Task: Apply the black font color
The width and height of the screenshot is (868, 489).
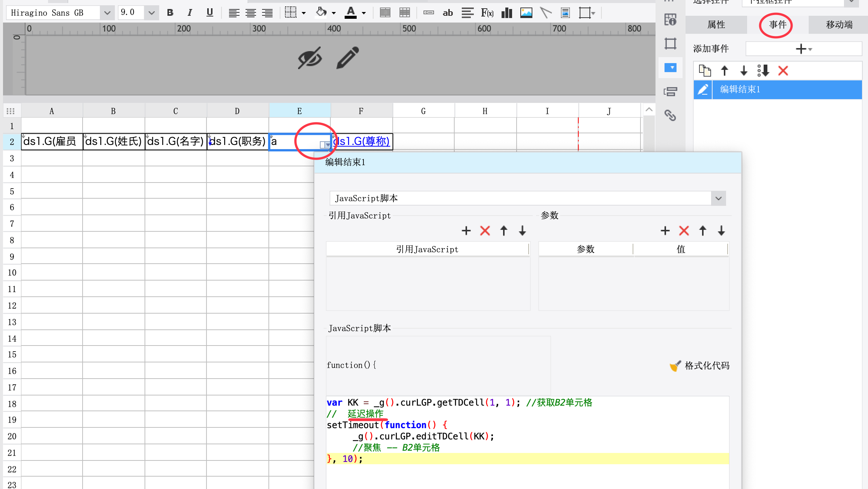Action: (x=351, y=13)
